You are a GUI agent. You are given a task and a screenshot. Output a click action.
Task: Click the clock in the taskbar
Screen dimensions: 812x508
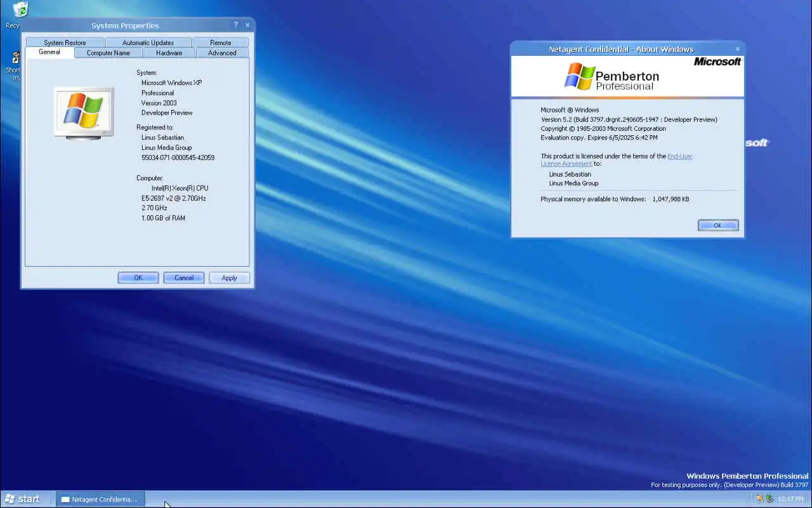click(x=790, y=499)
